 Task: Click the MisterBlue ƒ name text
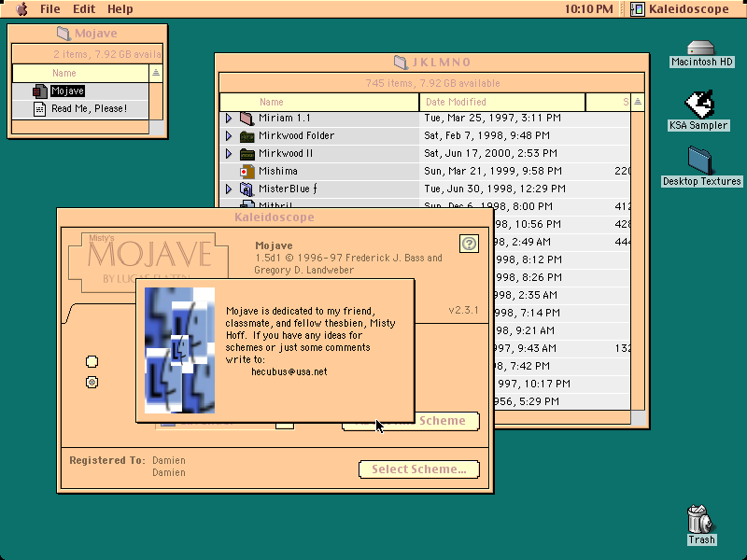click(x=288, y=189)
